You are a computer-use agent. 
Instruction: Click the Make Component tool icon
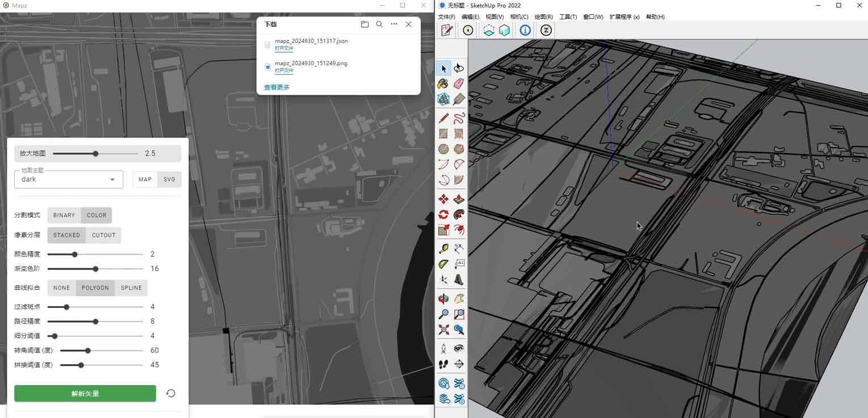[443, 99]
